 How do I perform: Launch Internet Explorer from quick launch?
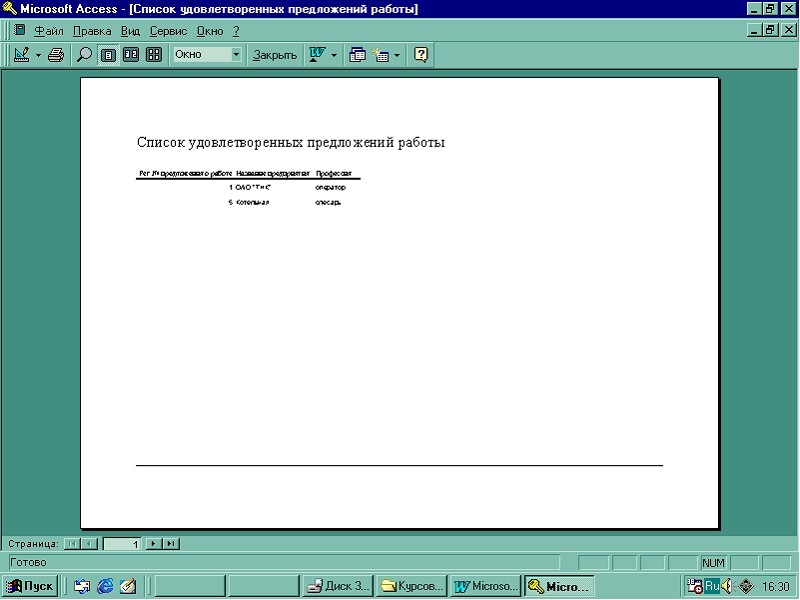(105, 586)
